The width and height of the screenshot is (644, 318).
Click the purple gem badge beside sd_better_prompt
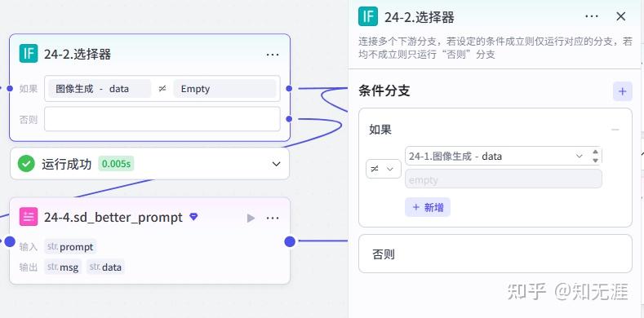[x=193, y=217]
